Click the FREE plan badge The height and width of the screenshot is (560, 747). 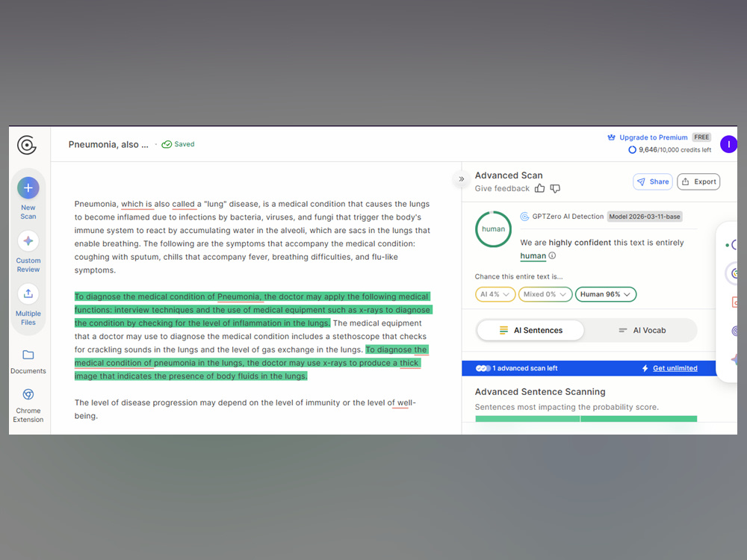(701, 137)
